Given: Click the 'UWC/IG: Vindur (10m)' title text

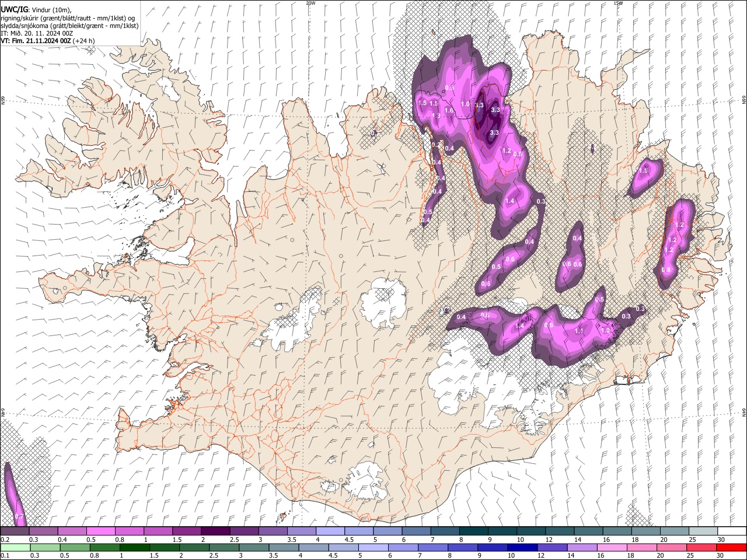Looking at the screenshot, I should click(37, 9).
